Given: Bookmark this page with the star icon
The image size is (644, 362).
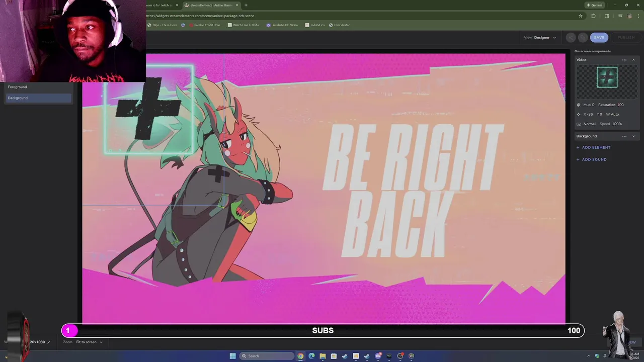Looking at the screenshot, I should click(581, 16).
